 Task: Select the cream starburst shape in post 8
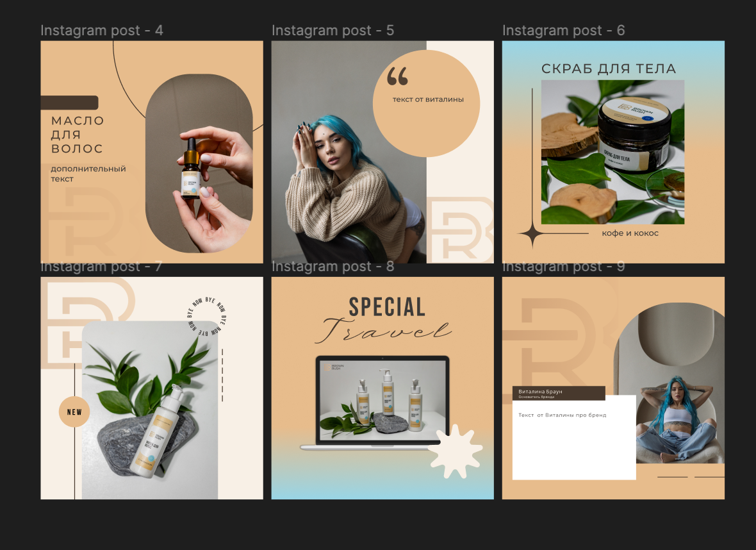(455, 451)
